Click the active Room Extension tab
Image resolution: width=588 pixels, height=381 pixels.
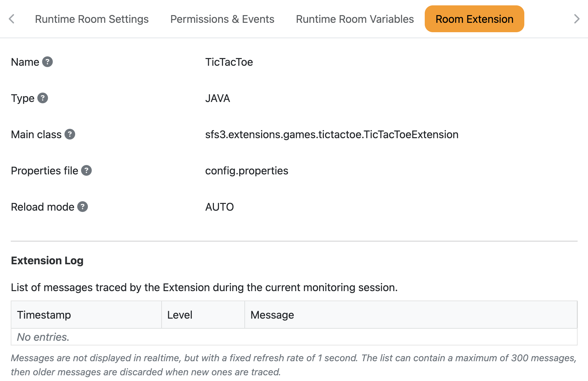[474, 19]
